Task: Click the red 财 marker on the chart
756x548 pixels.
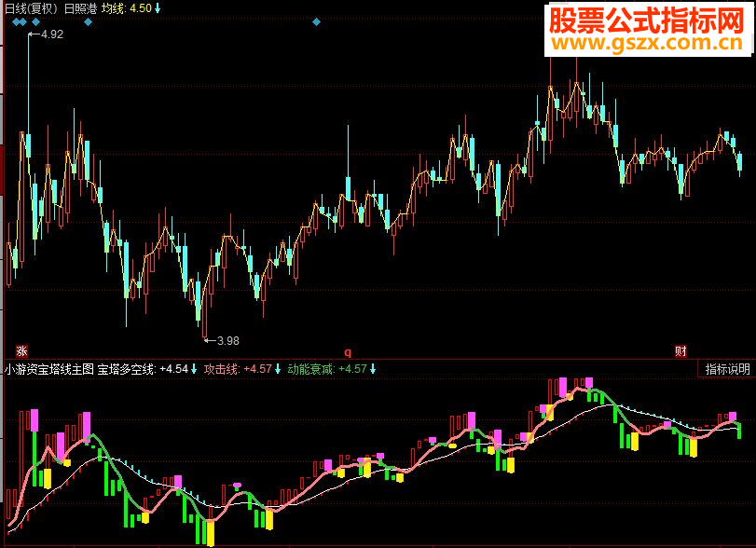Action: [680, 350]
